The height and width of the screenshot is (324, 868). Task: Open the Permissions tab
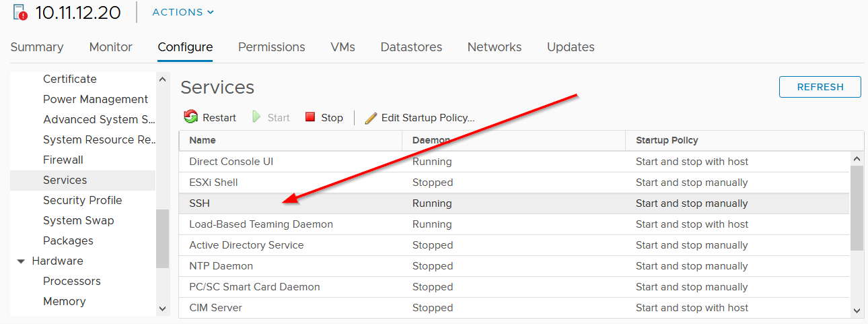pos(271,47)
